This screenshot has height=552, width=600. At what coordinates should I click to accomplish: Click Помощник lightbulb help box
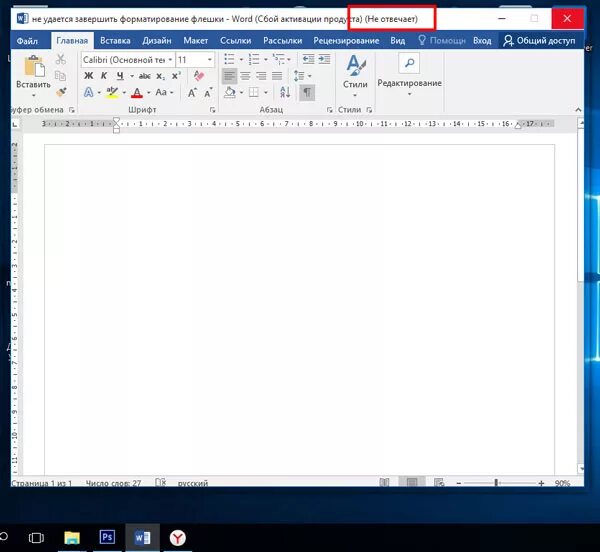click(441, 41)
